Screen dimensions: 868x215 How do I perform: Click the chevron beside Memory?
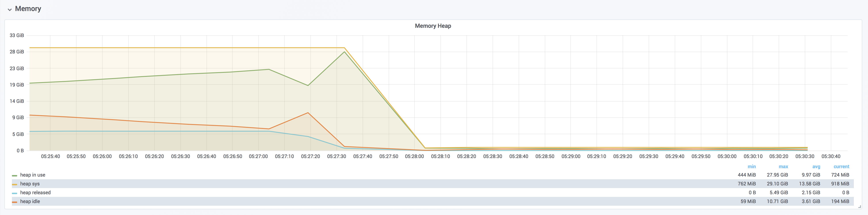[x=10, y=9]
